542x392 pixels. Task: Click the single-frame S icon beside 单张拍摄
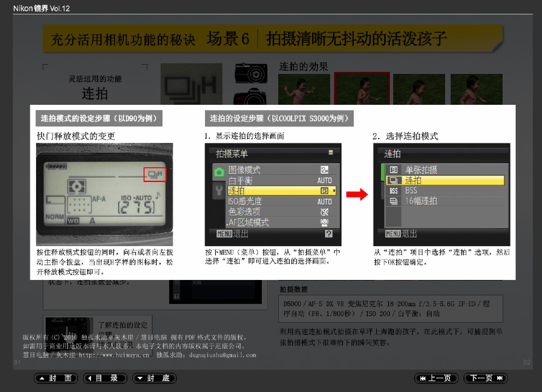[x=394, y=170]
